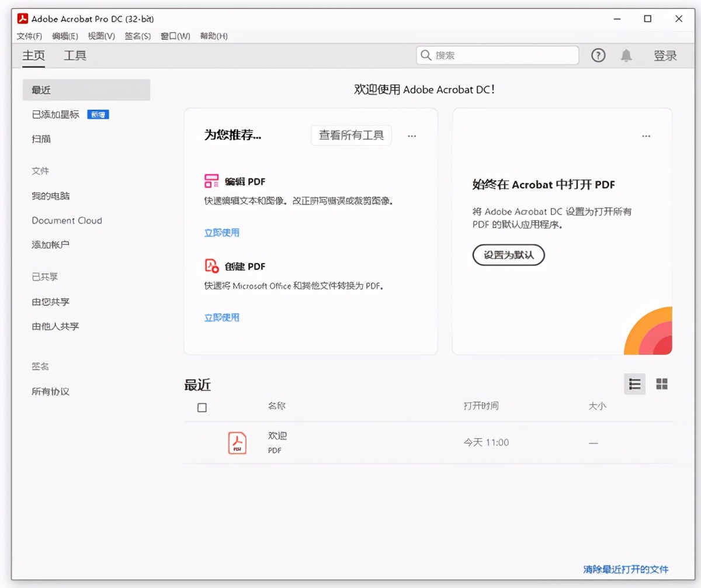Click 立即使用 under 编辑 PDF
The height and width of the screenshot is (588, 701).
coord(221,232)
